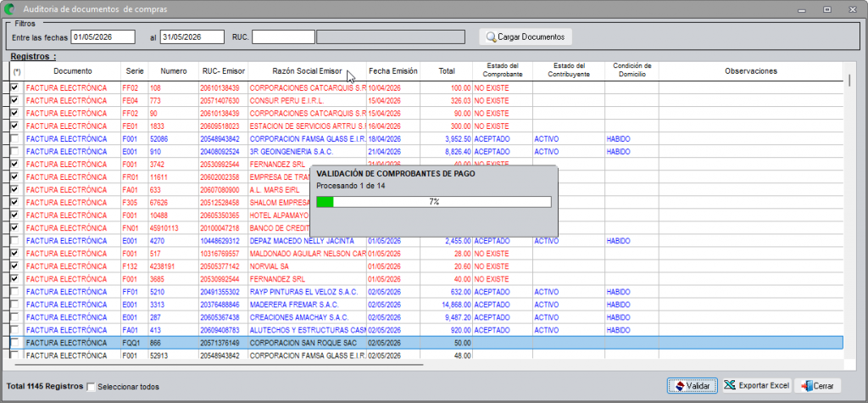Check the Corporacion San Roque SAC row
The height and width of the screenshot is (403, 868).
[x=14, y=343]
